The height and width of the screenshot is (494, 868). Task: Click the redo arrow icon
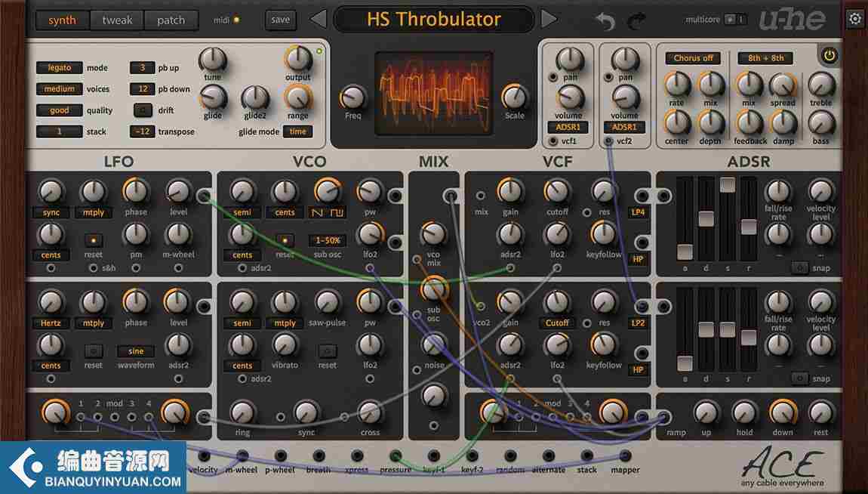point(636,21)
